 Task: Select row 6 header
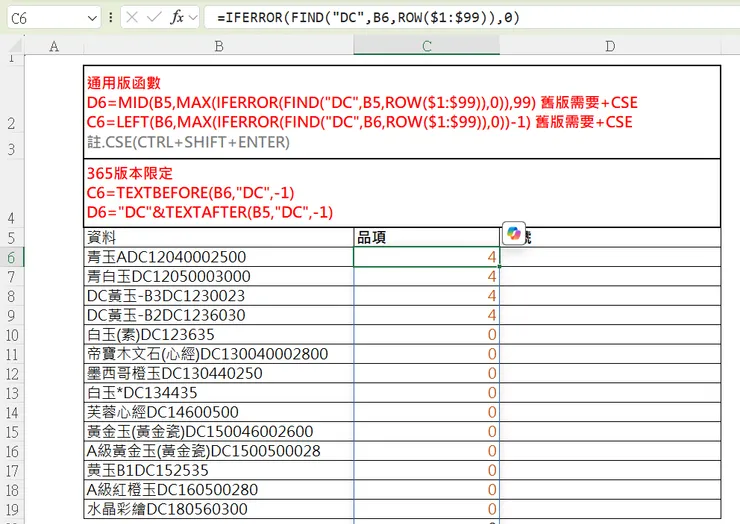coord(12,257)
